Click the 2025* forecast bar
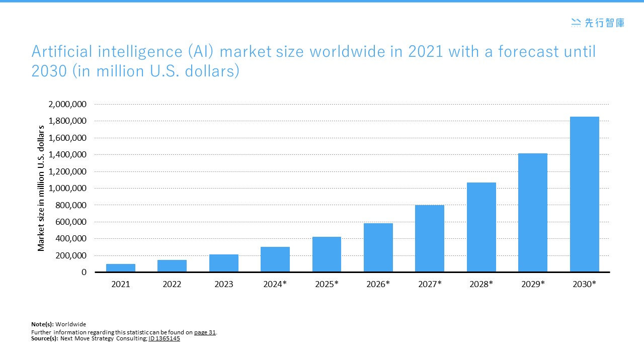The width and height of the screenshot is (644, 362). 327,254
